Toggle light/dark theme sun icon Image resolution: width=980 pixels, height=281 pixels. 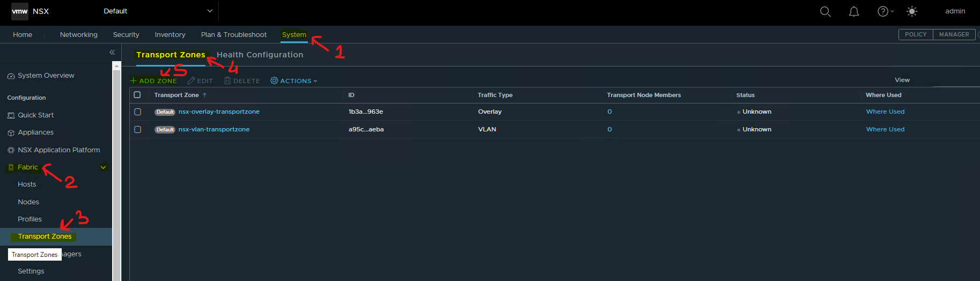912,11
